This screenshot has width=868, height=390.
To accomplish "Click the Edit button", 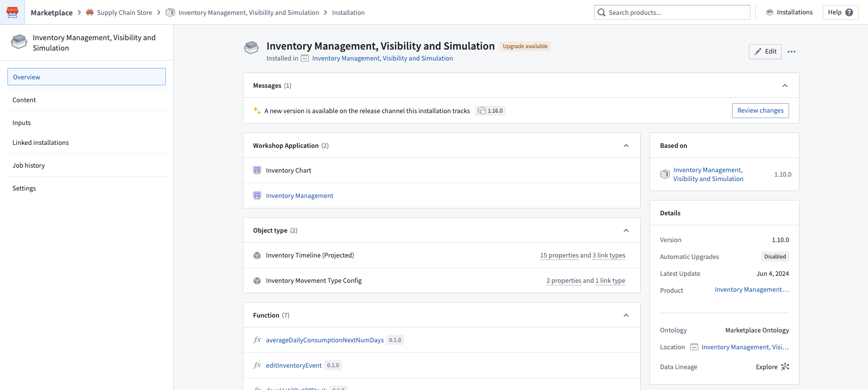I will (x=765, y=52).
